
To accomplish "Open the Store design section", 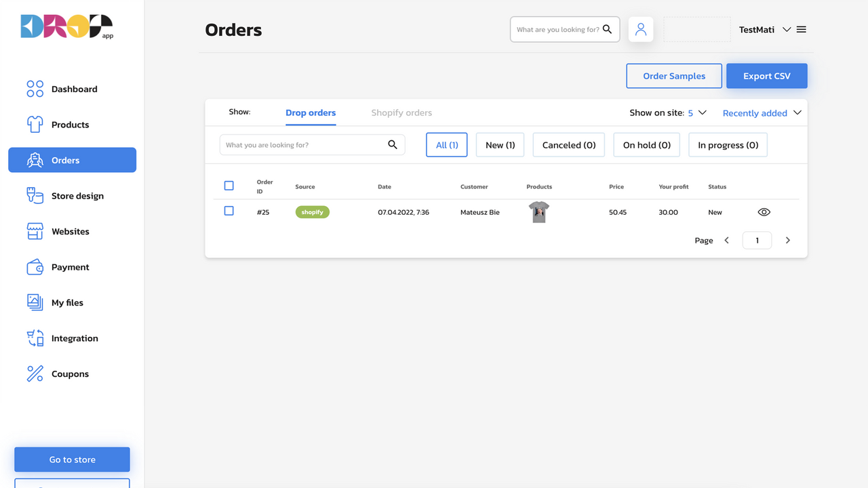I will coord(79,195).
